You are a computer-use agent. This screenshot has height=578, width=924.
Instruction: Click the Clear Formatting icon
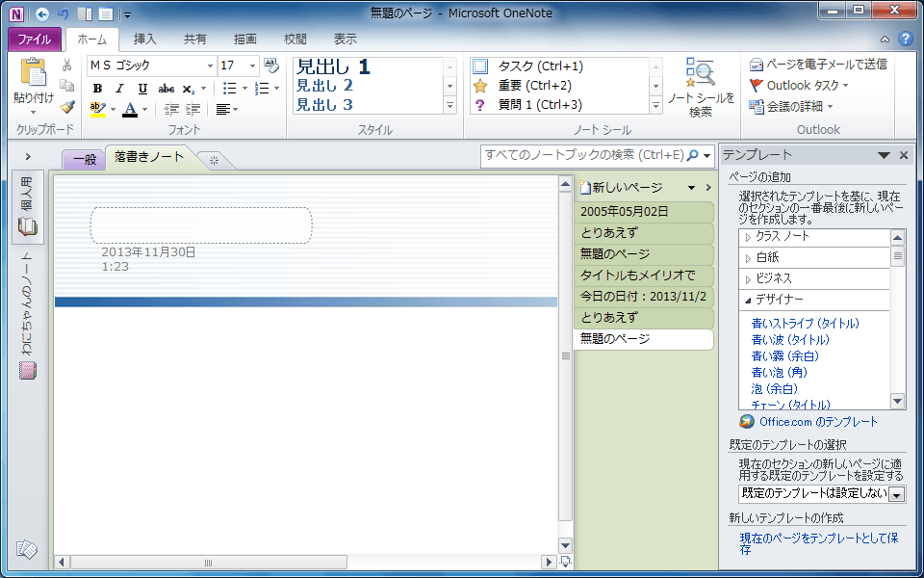[x=269, y=65]
